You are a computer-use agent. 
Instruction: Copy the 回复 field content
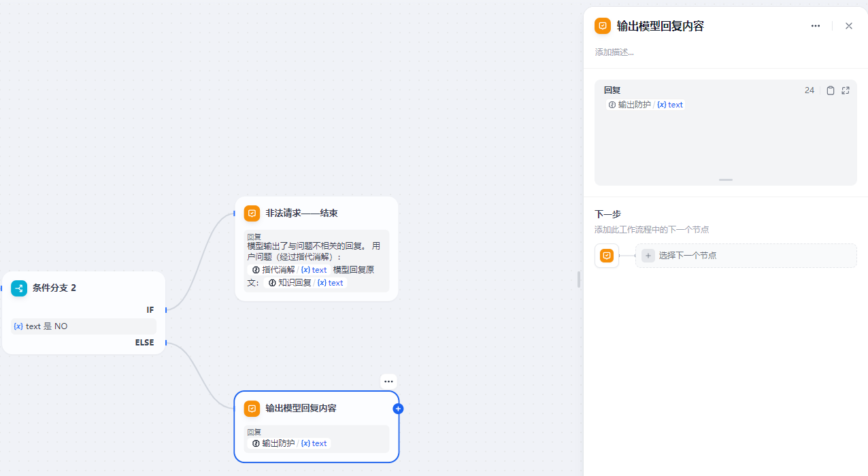[x=831, y=90]
